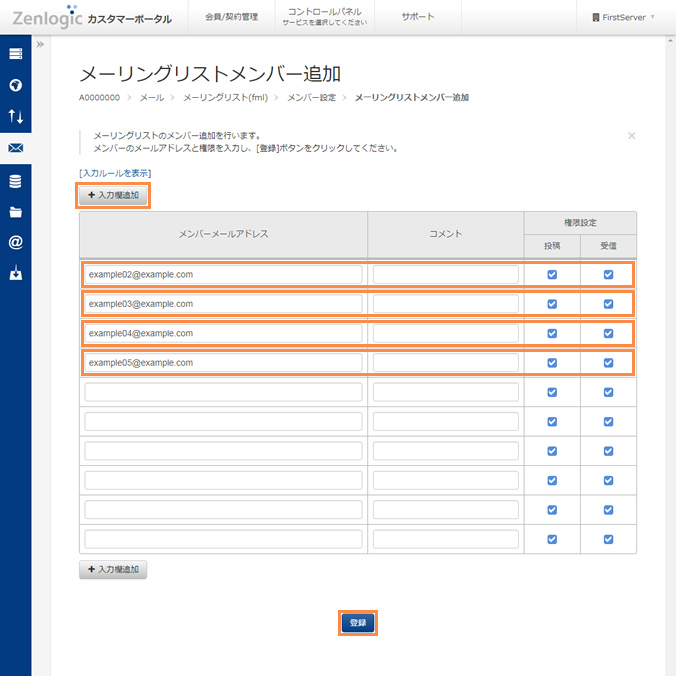This screenshot has height=676, width=676.
Task: Toggle 受信 checkbox for example03@example.com
Action: [x=608, y=304]
